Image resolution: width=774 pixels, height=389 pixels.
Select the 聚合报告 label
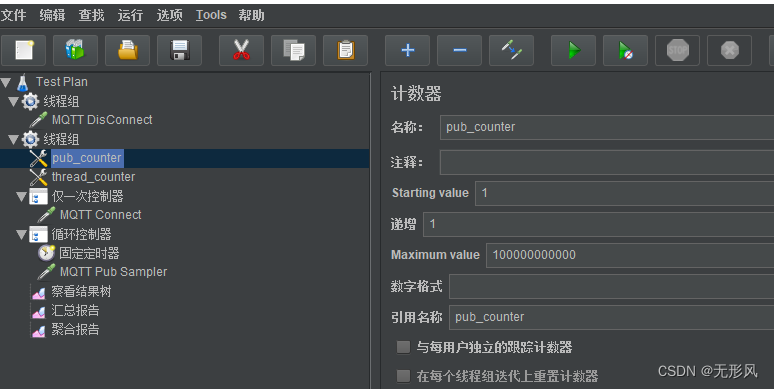click(76, 330)
